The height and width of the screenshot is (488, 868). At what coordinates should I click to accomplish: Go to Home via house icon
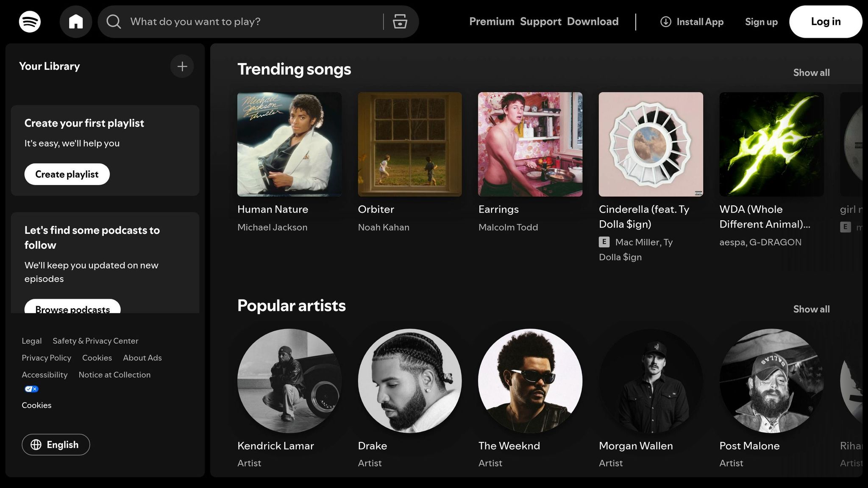coord(76,22)
